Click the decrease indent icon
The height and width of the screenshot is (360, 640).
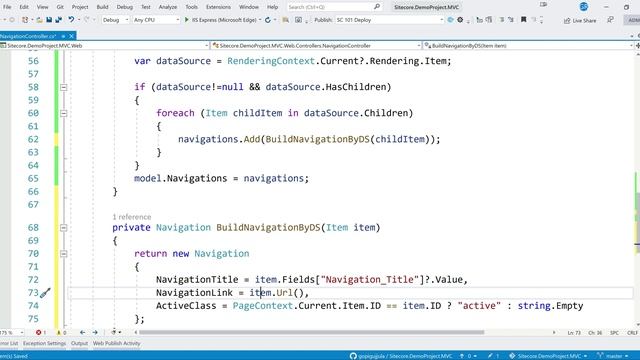click(479, 20)
